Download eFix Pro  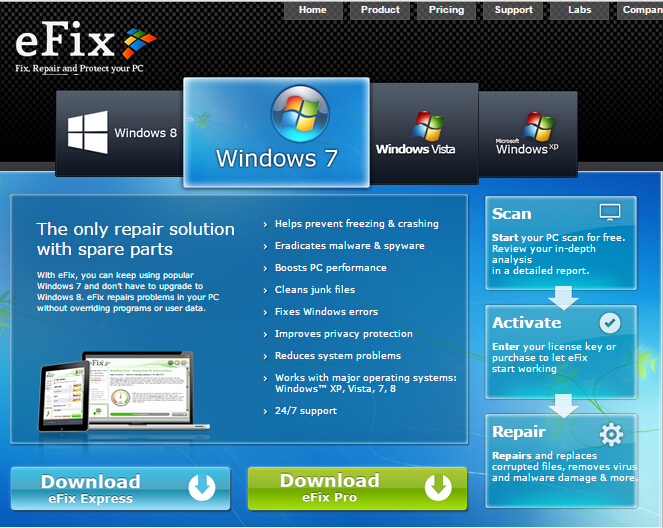[x=357, y=489]
